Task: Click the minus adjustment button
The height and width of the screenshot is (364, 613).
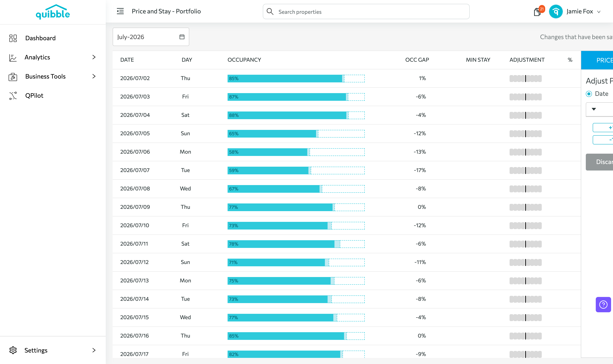Action: click(x=603, y=140)
